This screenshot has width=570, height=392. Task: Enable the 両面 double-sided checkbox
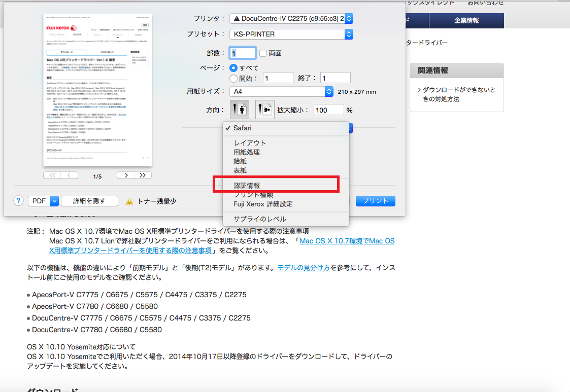point(263,53)
